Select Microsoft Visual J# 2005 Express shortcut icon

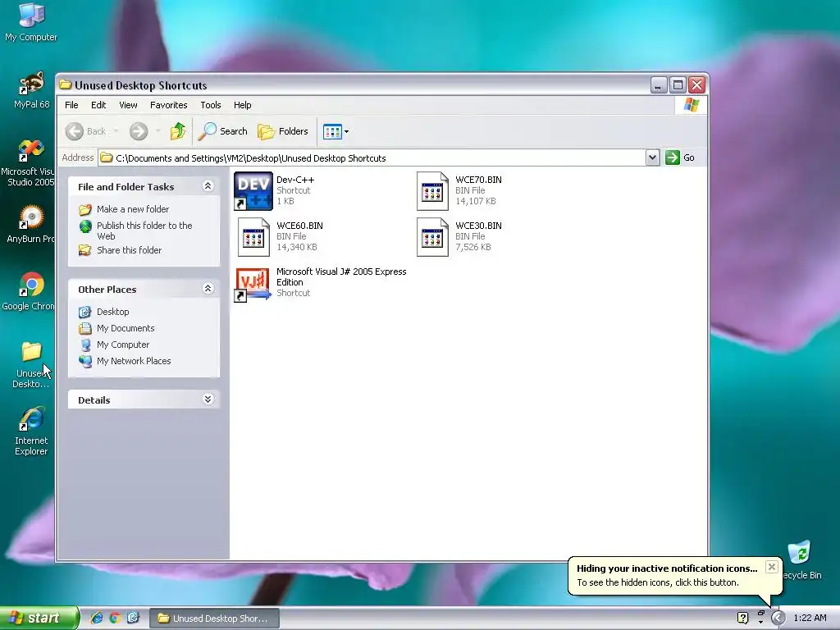pos(253,283)
